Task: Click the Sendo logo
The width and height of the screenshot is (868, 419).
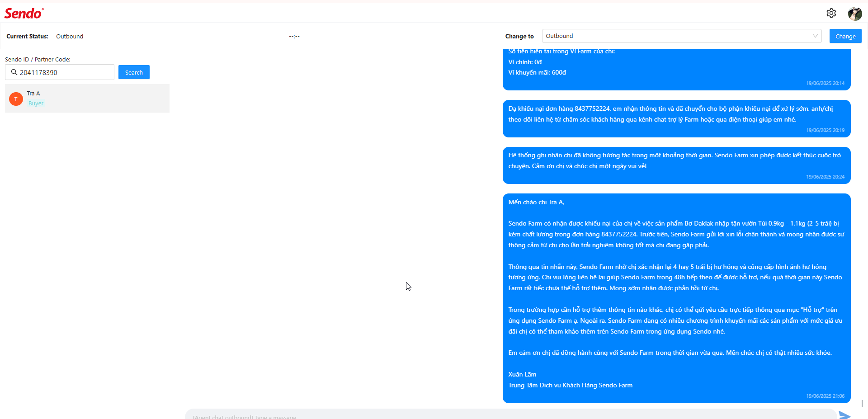Action: [x=24, y=14]
